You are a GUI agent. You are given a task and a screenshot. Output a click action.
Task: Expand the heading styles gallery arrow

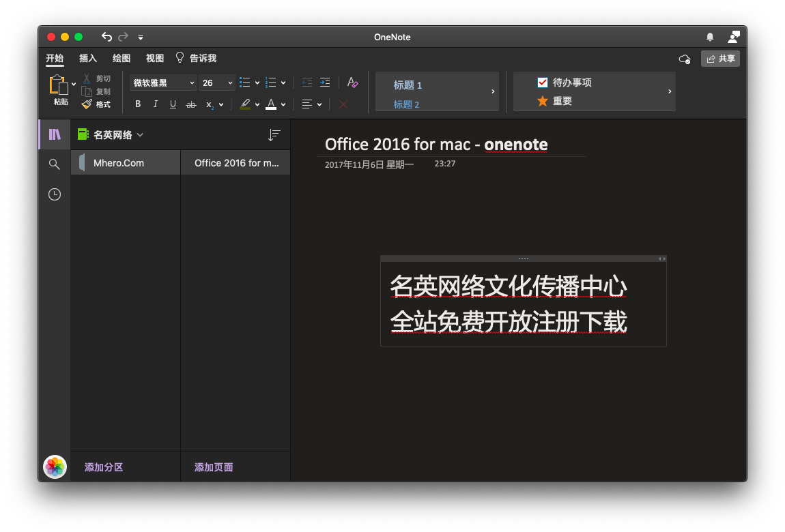(493, 91)
